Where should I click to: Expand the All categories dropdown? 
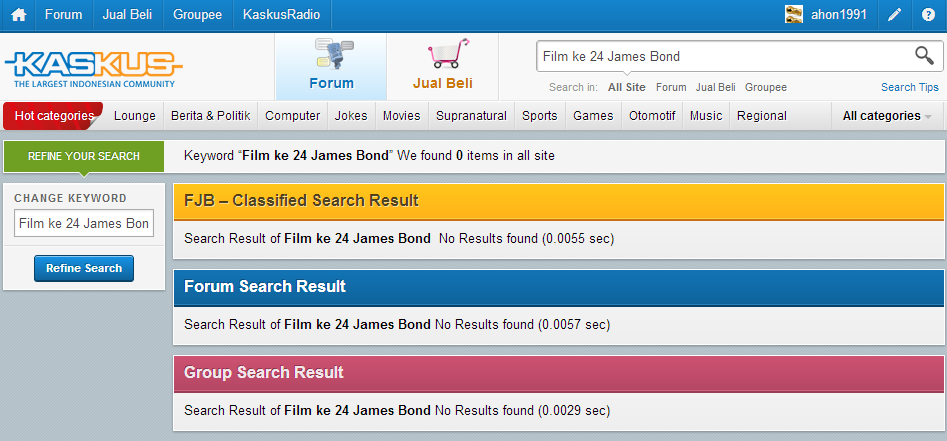[x=887, y=116]
